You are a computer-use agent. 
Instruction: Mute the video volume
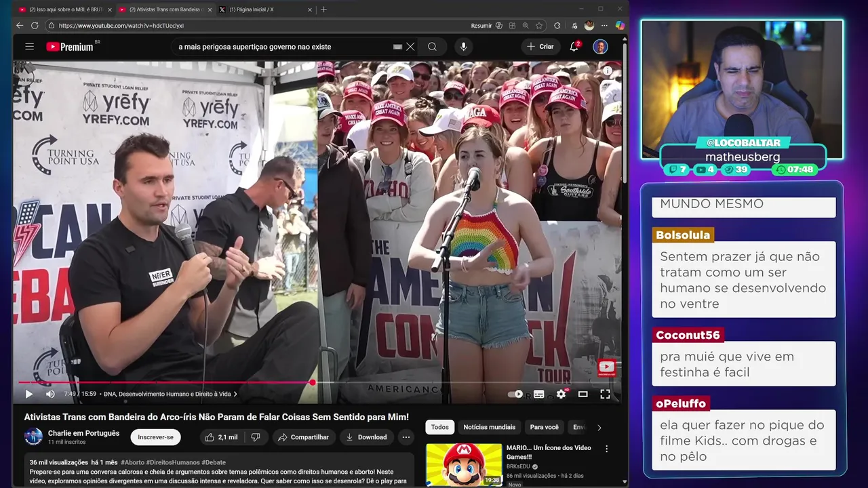click(x=50, y=394)
